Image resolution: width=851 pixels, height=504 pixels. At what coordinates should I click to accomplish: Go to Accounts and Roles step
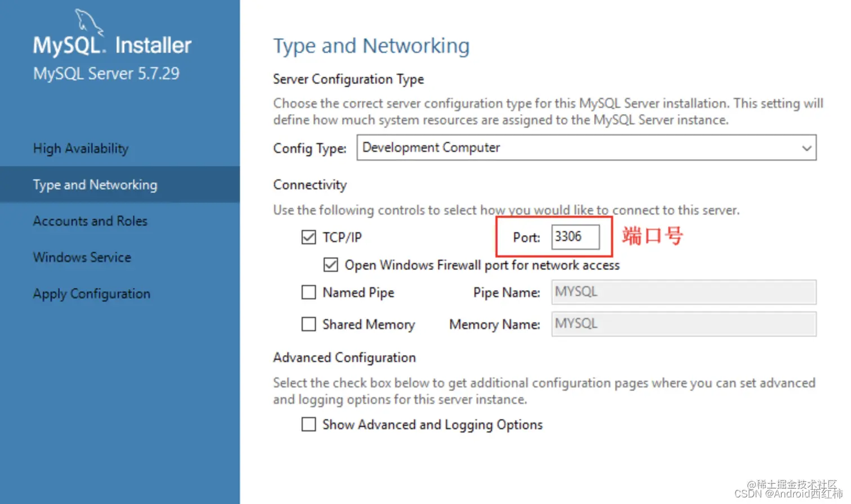90,221
